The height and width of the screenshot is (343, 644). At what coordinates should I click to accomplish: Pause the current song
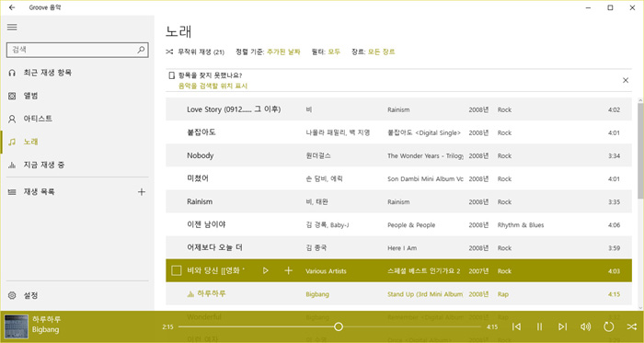540,326
